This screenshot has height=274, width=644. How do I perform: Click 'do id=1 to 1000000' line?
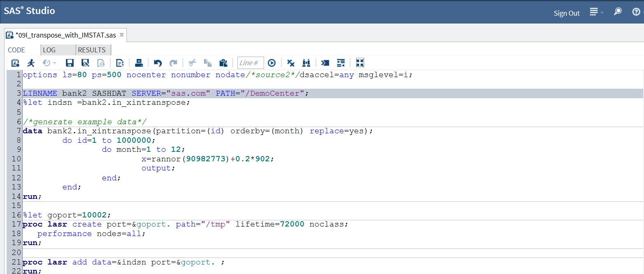coord(109,140)
